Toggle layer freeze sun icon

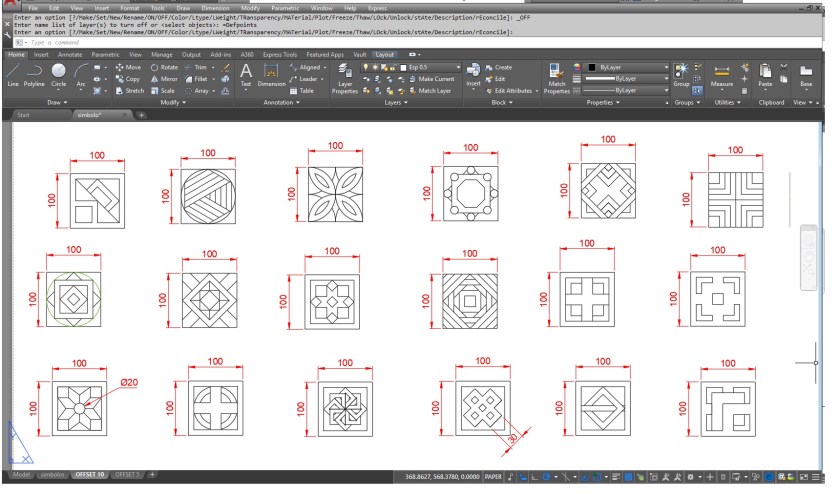tap(375, 68)
